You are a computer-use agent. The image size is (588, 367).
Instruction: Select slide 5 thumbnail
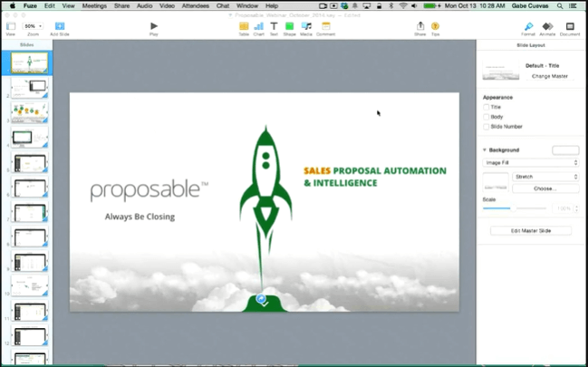tap(30, 162)
